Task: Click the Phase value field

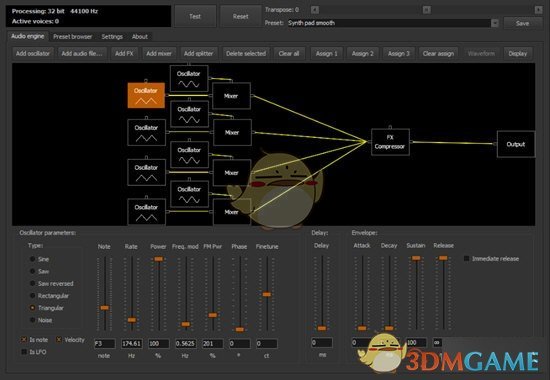Action: [x=240, y=344]
